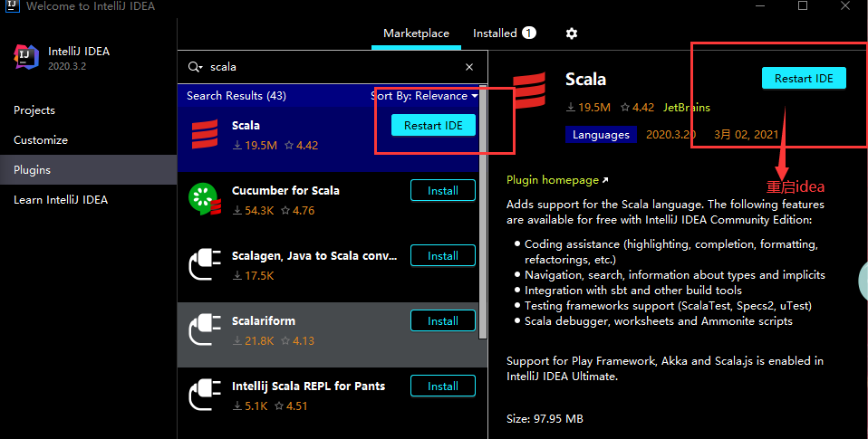Clear the scala search text

[x=469, y=67]
